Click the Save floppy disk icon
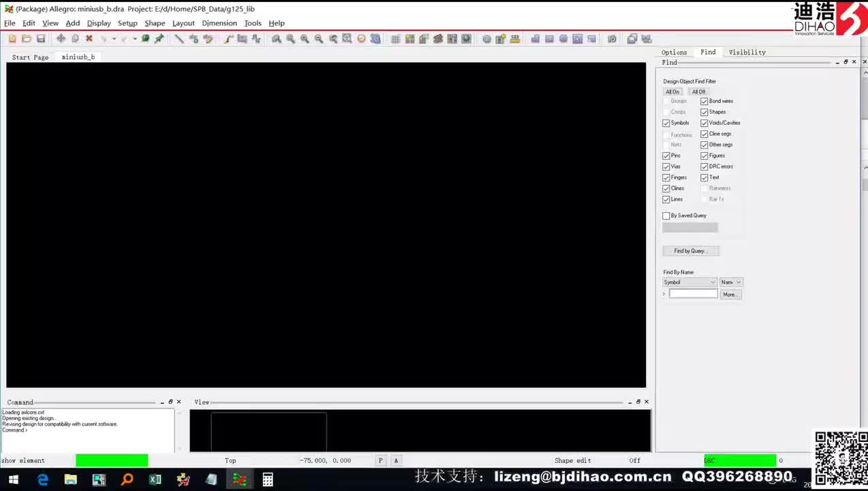Image resolution: width=868 pixels, height=491 pixels. (41, 39)
